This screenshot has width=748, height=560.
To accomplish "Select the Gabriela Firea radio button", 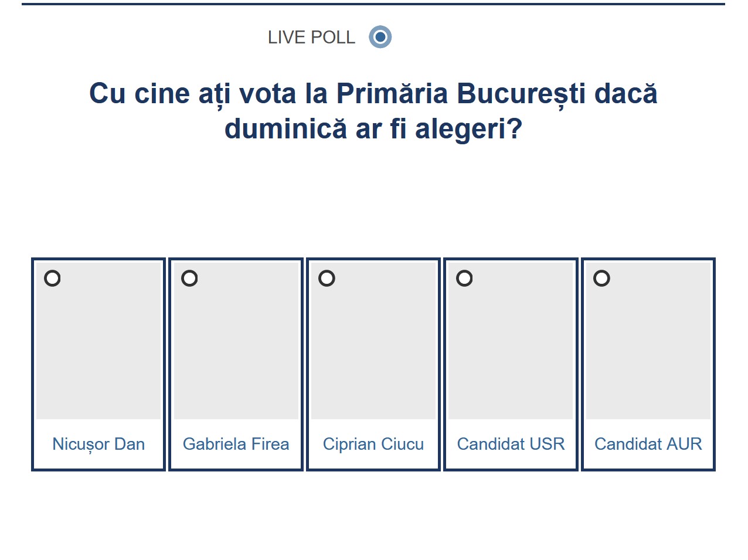I will click(x=189, y=278).
